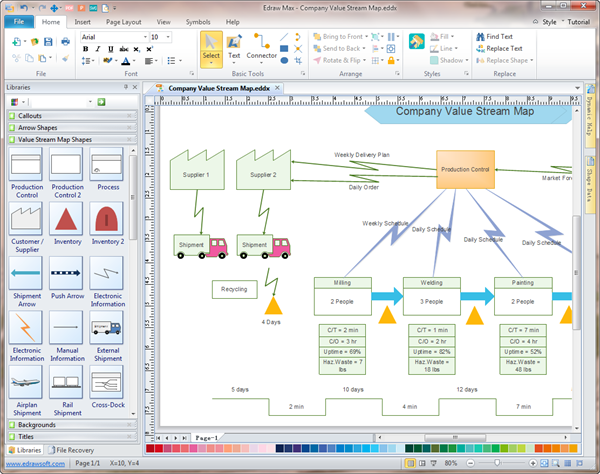Select the Customer / Supplier factory shape

click(x=27, y=219)
